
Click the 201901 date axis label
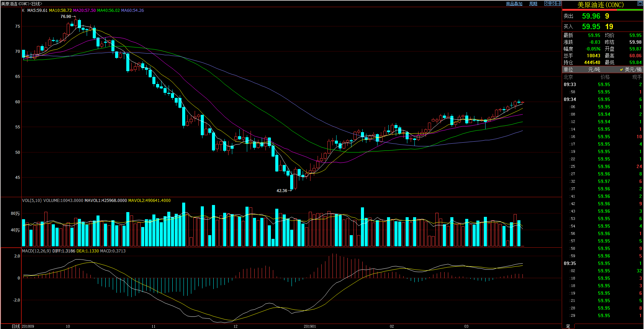310,327
